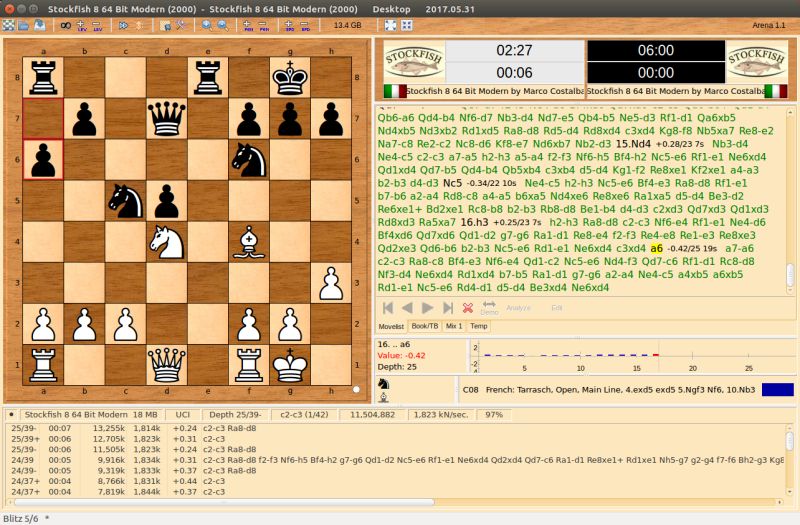This screenshot has width=800, height=525.
Task: Open engine tools wrench icon
Action: 181,25
